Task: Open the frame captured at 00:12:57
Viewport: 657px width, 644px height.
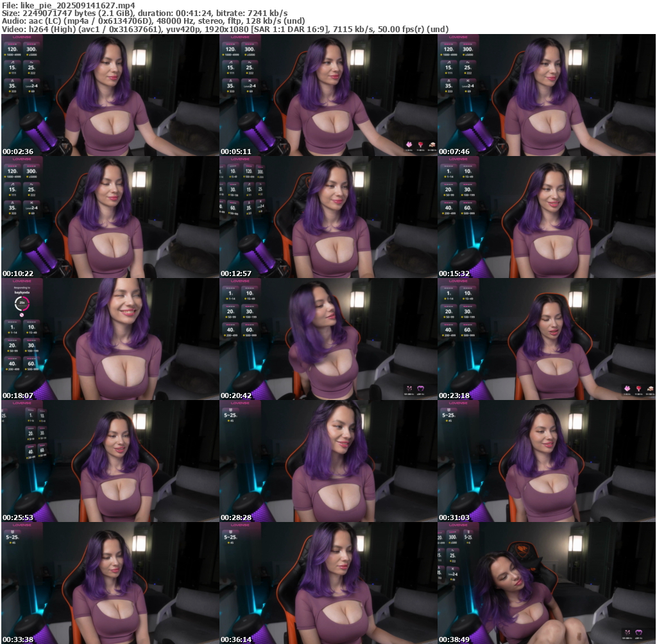Action: [x=328, y=217]
